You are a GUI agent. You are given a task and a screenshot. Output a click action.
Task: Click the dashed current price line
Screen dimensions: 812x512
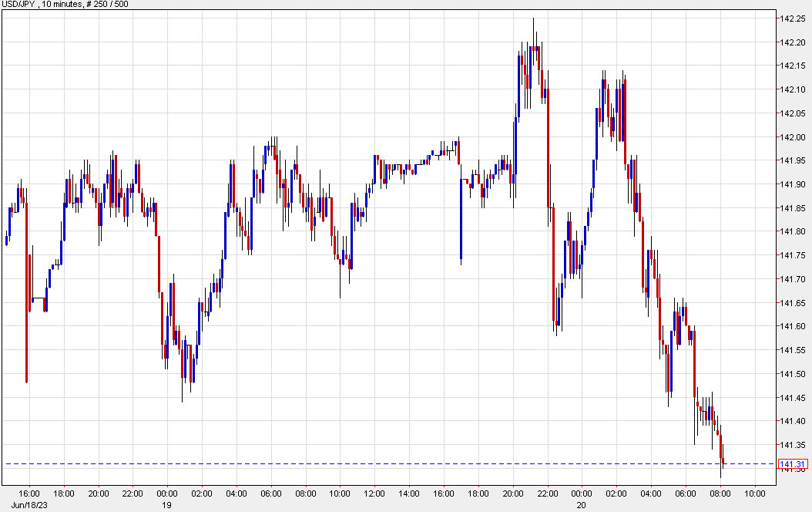tap(385, 464)
